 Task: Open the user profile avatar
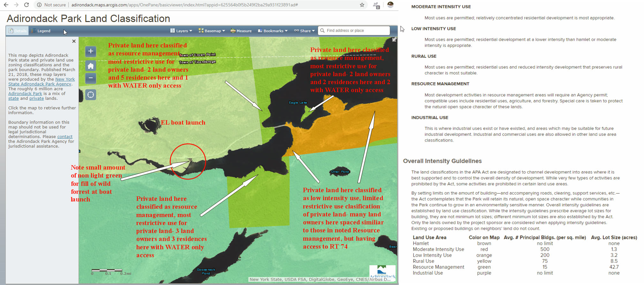[390, 5]
